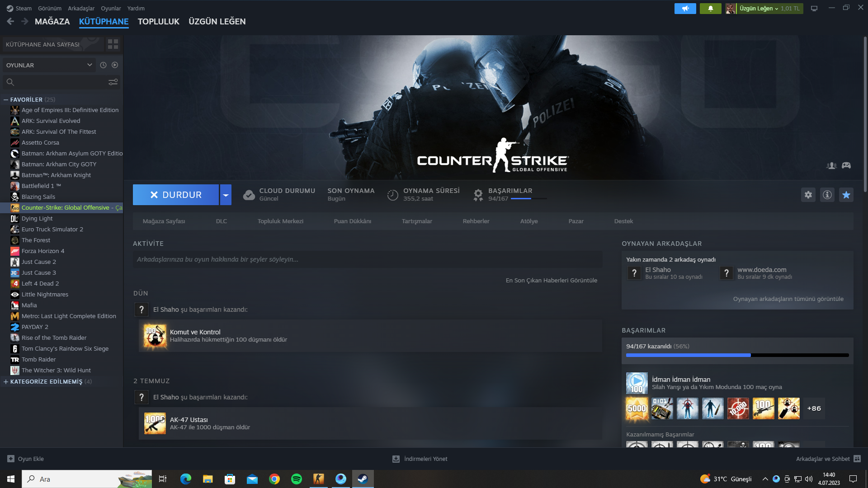View El Shaho's avatar in friends panel
This screenshot has width=868, height=488.
(634, 273)
